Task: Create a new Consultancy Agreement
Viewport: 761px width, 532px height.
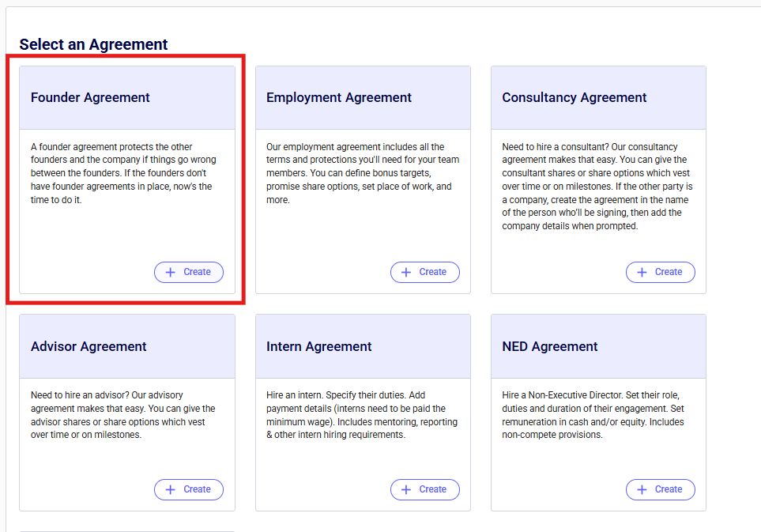Action: pyautogui.click(x=660, y=272)
